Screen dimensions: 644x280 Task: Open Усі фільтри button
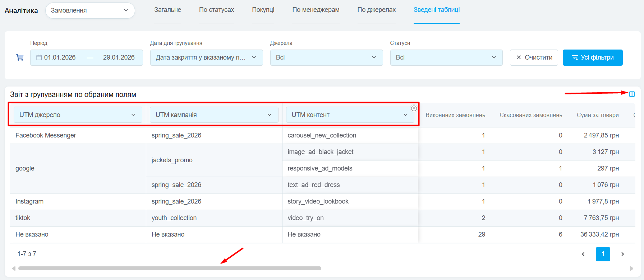coord(592,57)
